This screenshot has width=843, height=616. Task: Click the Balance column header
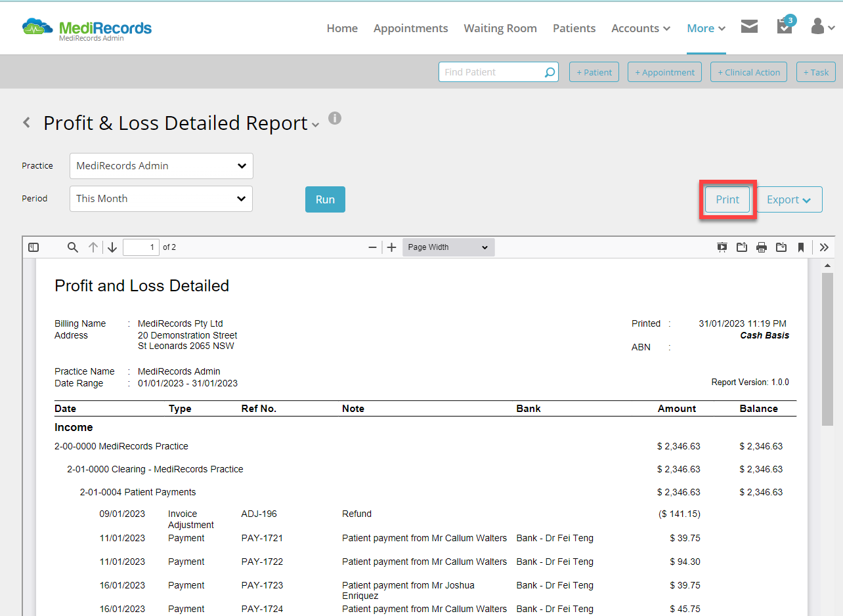click(758, 408)
